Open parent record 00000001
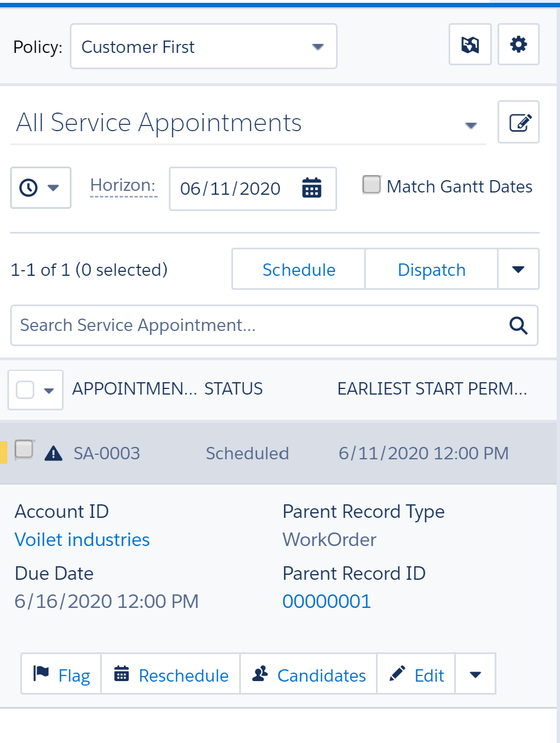 click(326, 601)
